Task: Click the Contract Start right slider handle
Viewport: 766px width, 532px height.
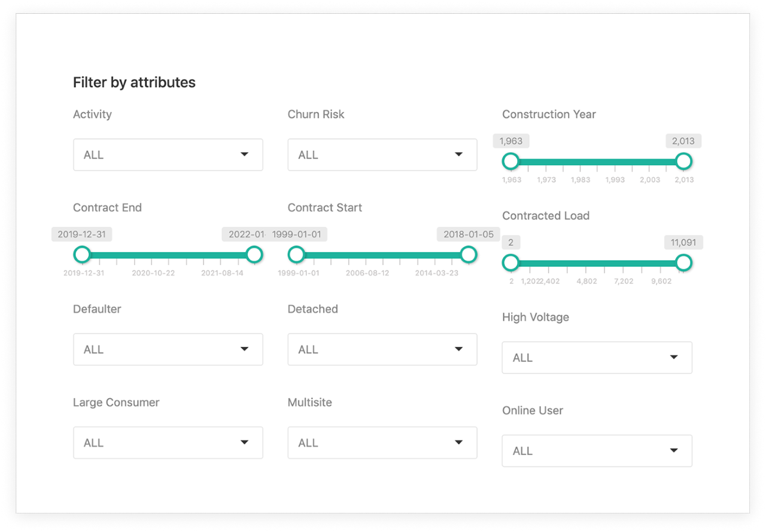Action: (x=469, y=254)
